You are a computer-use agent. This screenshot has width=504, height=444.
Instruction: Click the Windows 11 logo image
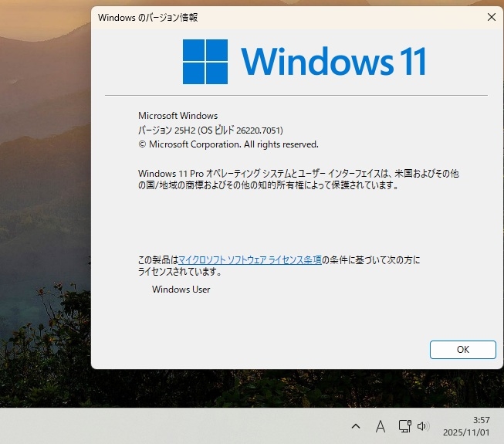pos(304,62)
